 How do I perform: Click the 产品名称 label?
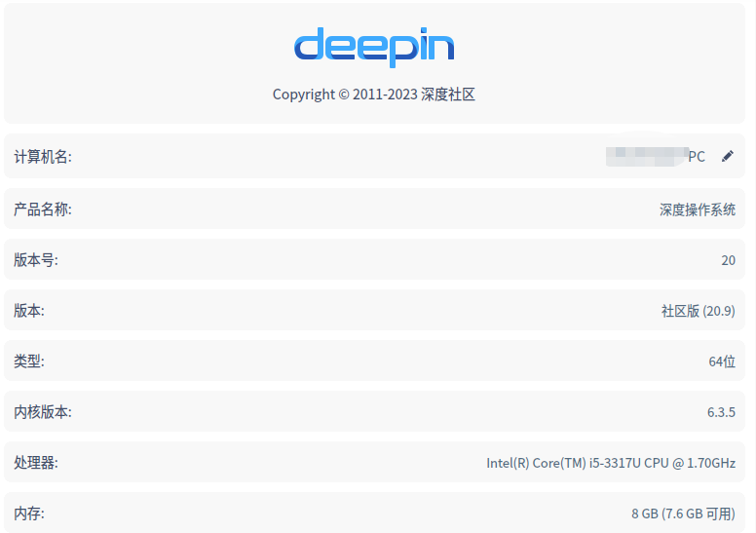pyautogui.click(x=43, y=209)
